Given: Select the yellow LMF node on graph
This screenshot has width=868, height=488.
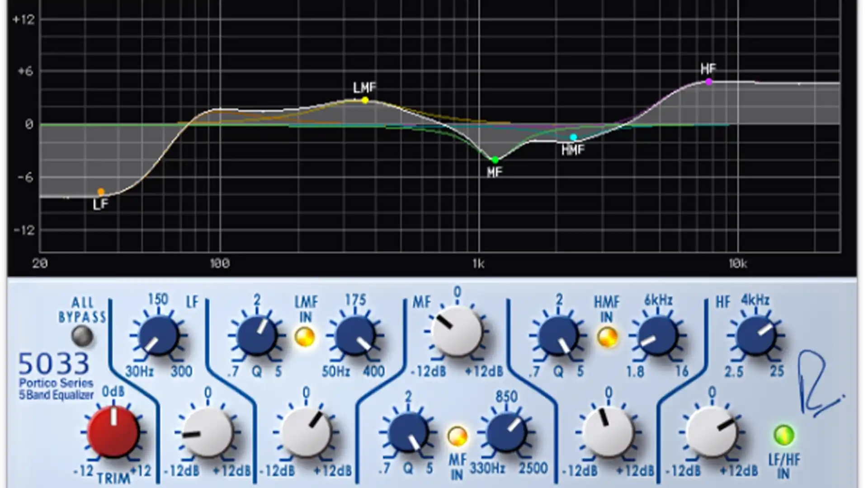Looking at the screenshot, I should (x=365, y=100).
